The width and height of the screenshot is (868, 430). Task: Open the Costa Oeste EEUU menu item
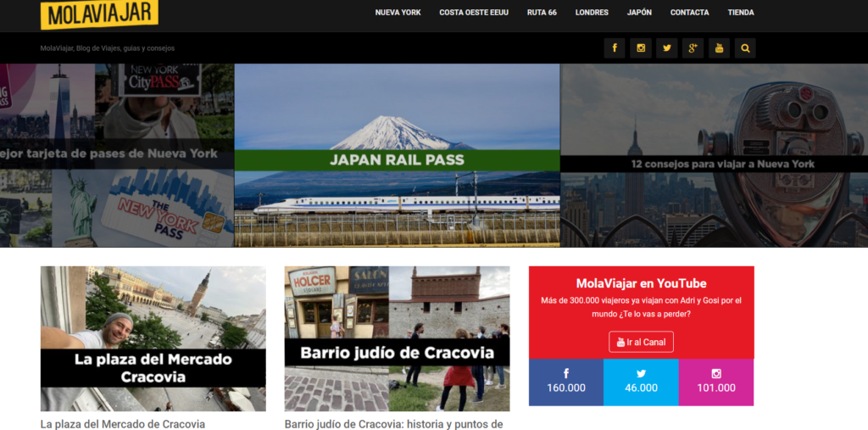[474, 12]
